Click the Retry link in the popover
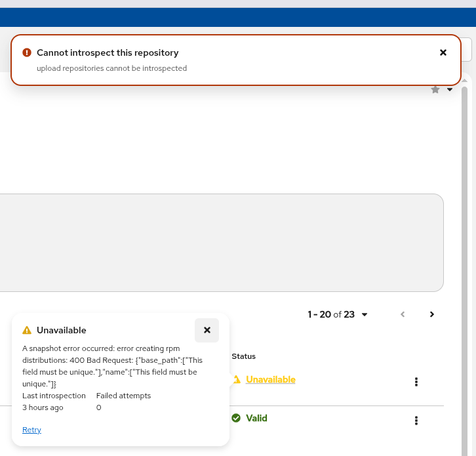 [31, 430]
